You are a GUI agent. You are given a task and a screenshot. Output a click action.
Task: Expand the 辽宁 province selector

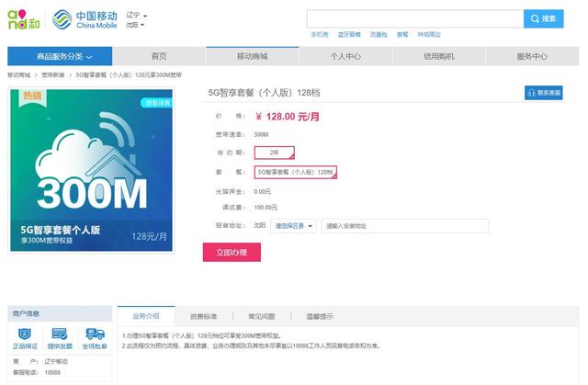[138, 16]
